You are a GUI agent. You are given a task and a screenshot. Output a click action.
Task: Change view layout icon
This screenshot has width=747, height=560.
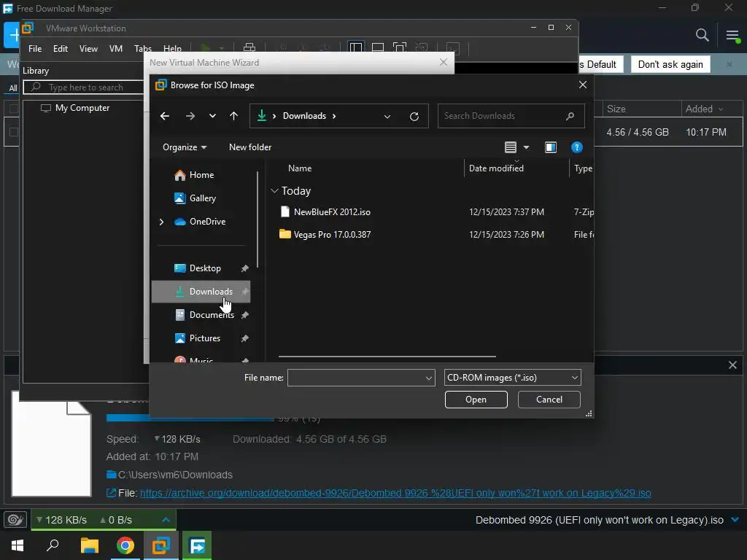(510, 147)
